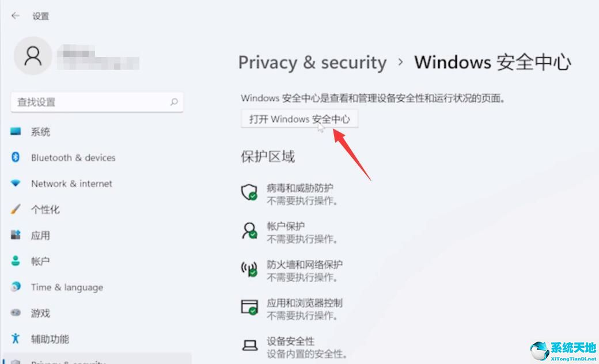Open the 应用 (Apps) settings section

click(16, 235)
